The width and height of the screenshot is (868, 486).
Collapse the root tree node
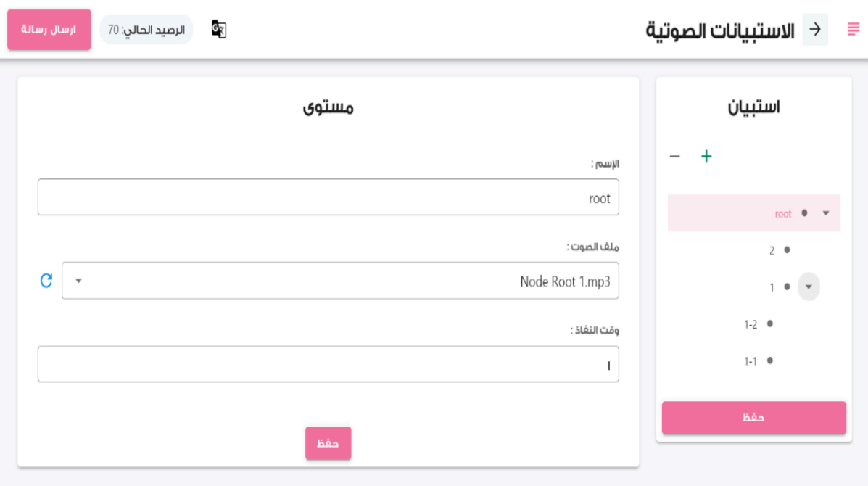(826, 213)
